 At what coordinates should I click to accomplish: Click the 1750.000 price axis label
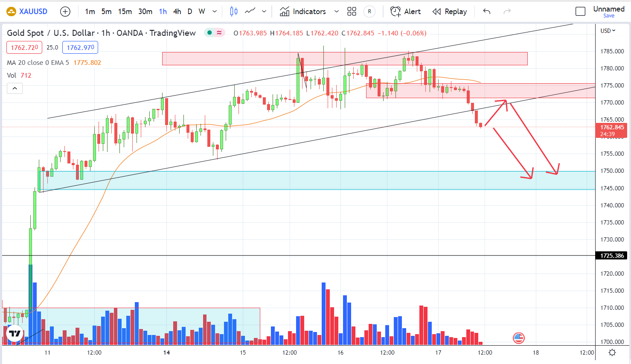pyautogui.click(x=612, y=171)
